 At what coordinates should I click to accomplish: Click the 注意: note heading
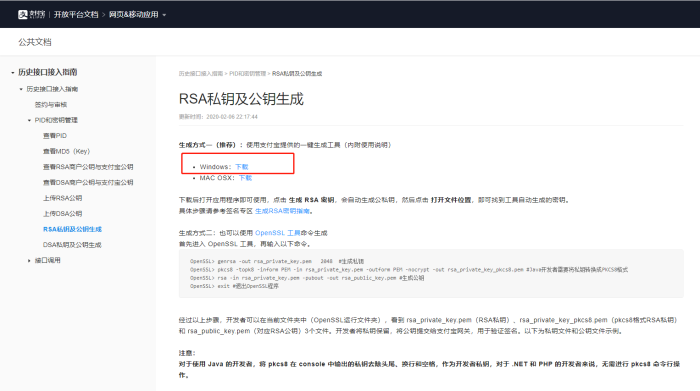point(187,353)
